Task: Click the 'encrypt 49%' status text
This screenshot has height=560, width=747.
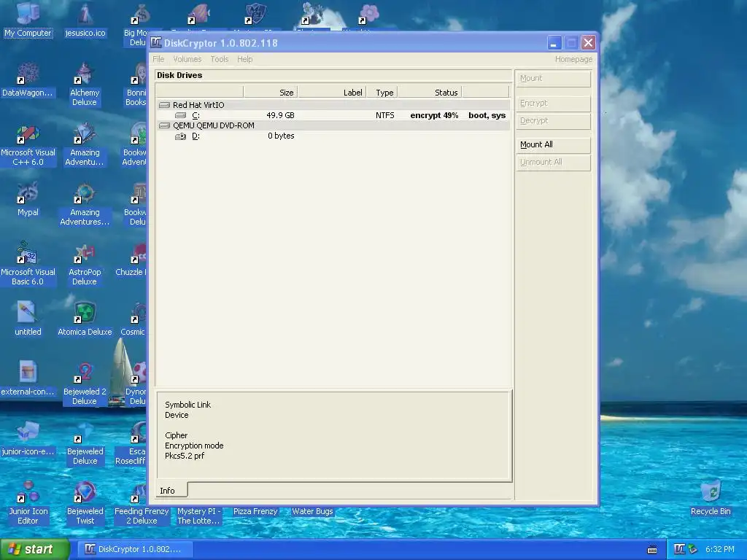Action: (x=434, y=115)
